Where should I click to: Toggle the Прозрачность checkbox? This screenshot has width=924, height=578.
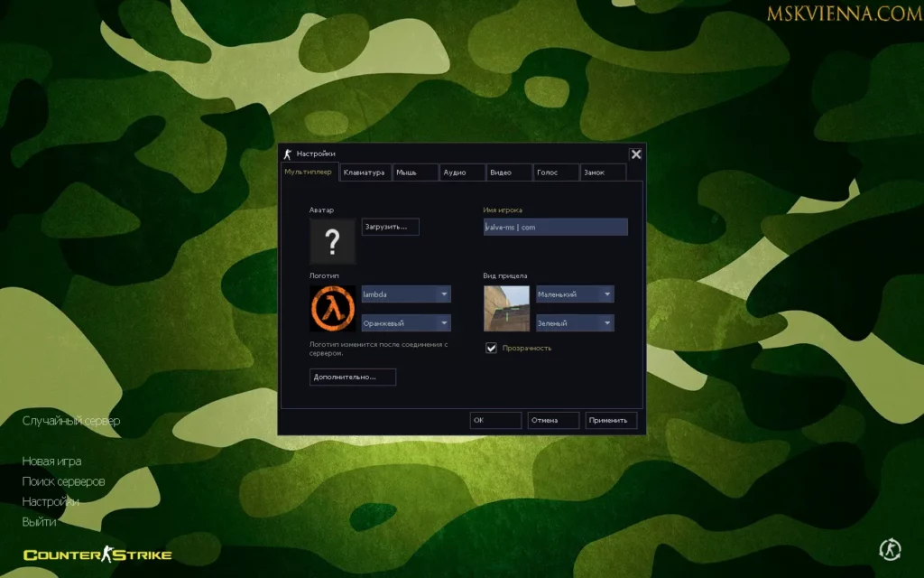[x=492, y=348]
